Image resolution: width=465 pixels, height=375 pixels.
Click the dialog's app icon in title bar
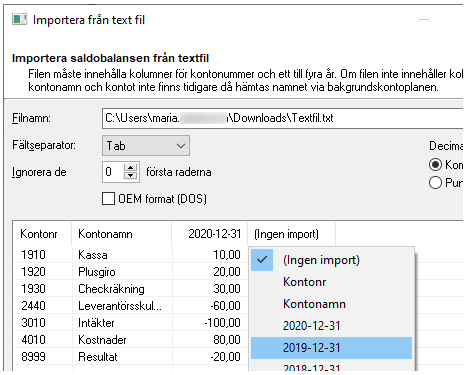19,19
